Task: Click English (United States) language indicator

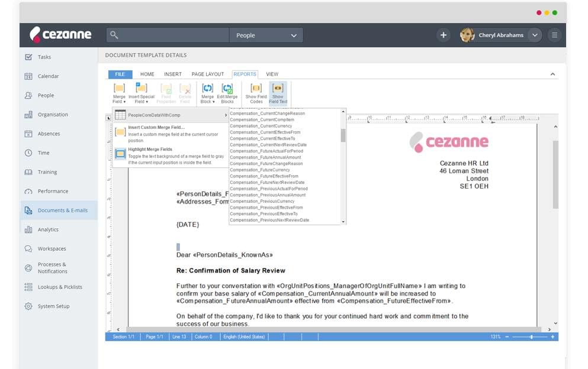Action: pyautogui.click(x=244, y=337)
